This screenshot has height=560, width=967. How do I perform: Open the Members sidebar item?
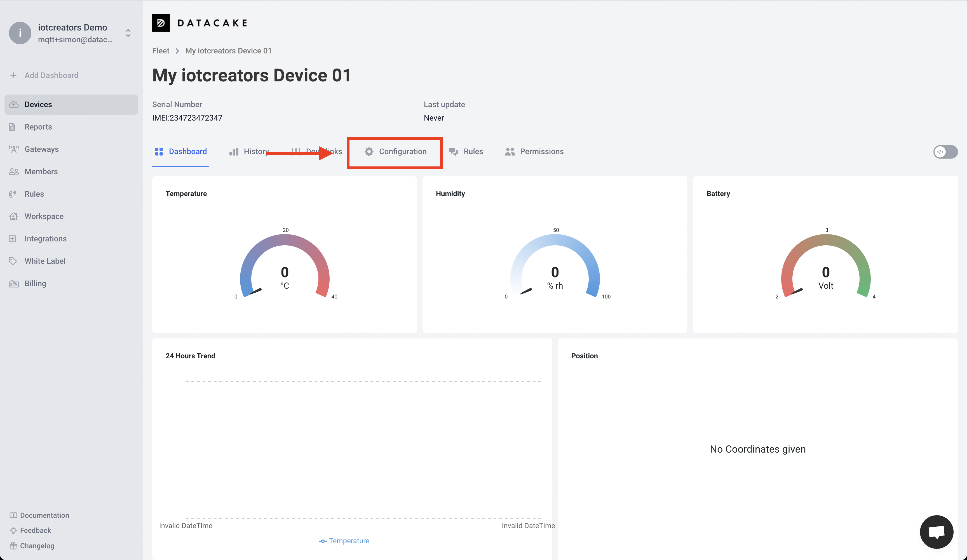(71, 171)
